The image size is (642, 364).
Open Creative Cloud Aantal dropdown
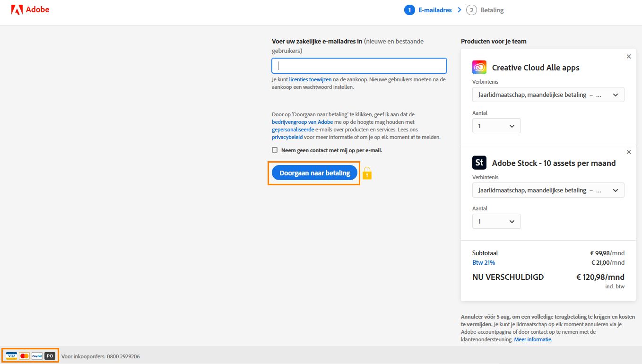coord(496,126)
